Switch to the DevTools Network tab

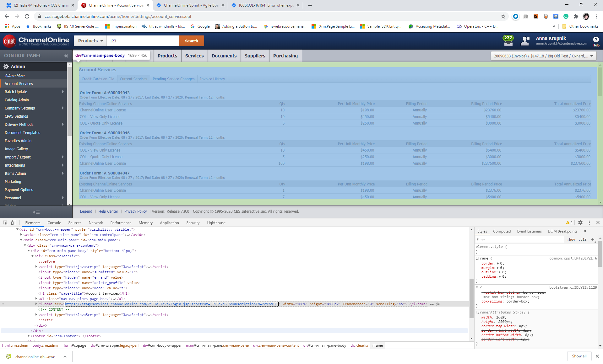point(96,223)
